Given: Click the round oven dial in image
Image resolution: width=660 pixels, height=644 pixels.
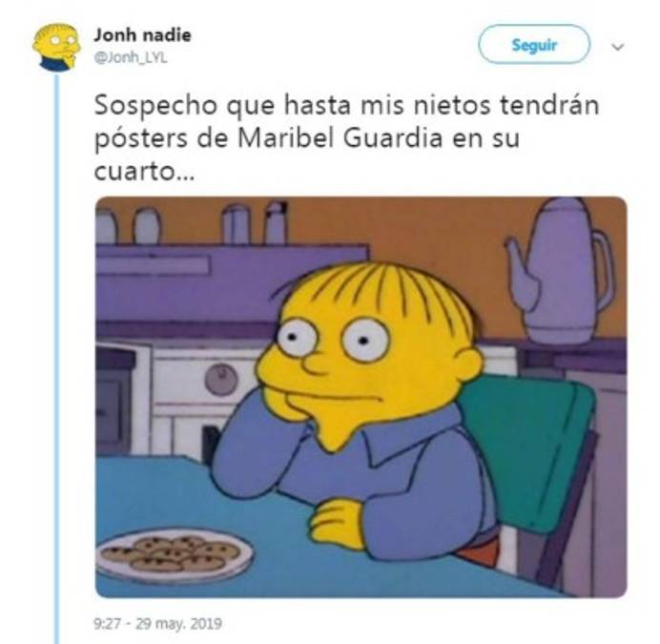Looking at the screenshot, I should [221, 379].
